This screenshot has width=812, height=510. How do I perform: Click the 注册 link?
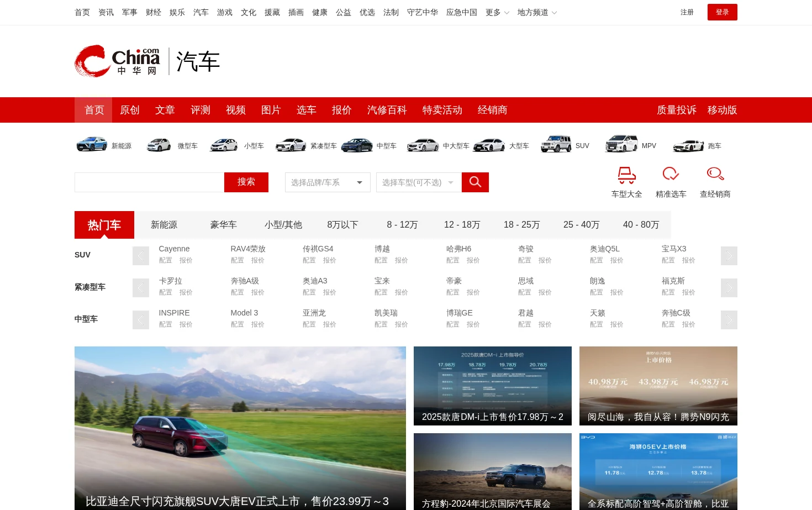(687, 12)
